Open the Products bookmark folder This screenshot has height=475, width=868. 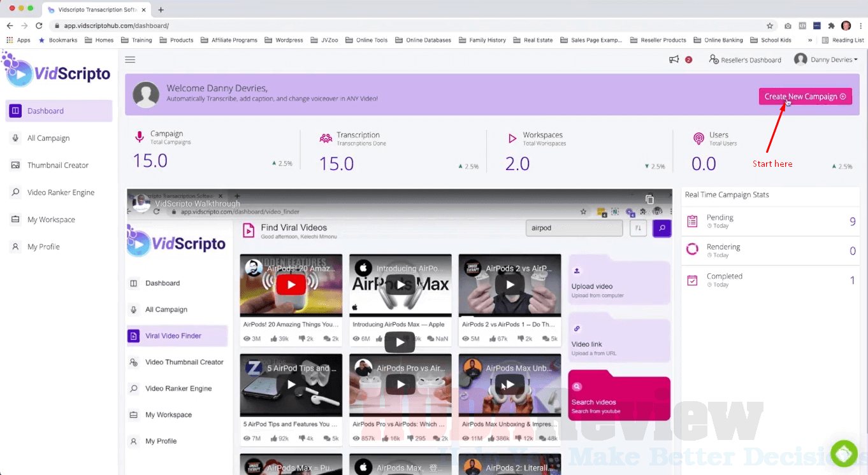coord(177,40)
